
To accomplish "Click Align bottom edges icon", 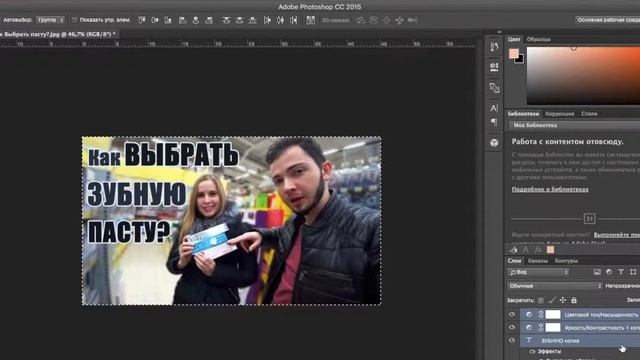I will 168,20.
